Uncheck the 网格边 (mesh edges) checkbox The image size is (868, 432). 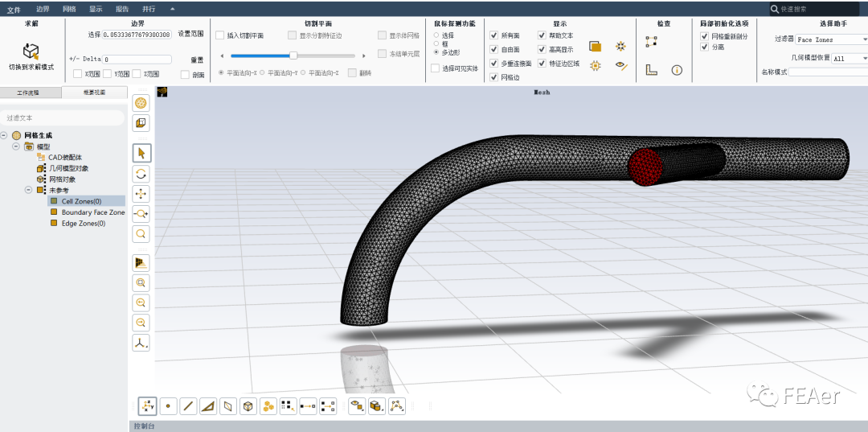(x=493, y=77)
